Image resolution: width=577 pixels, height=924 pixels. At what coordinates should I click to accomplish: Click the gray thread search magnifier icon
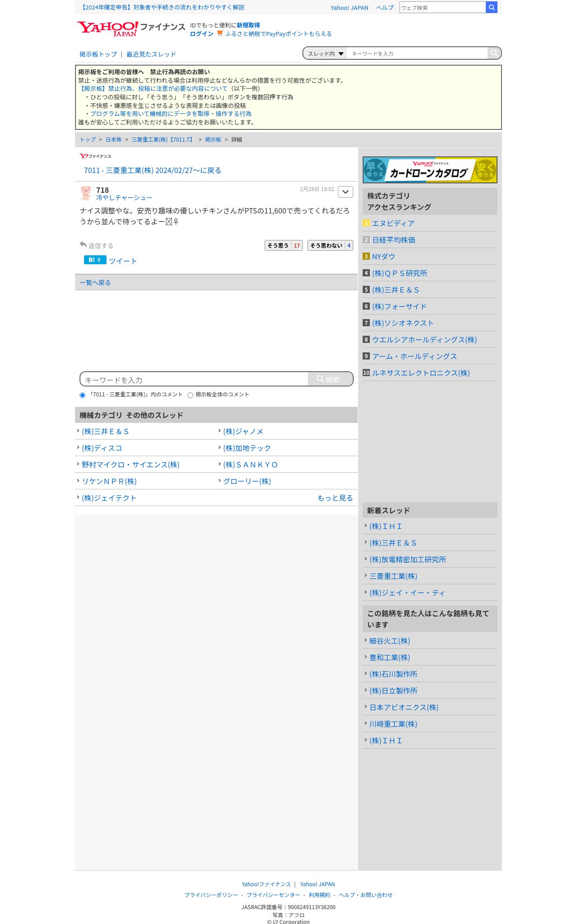point(494,53)
